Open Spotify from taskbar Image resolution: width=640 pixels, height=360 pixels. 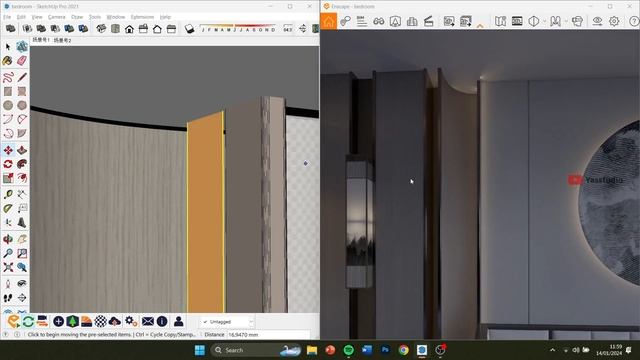click(x=348, y=350)
